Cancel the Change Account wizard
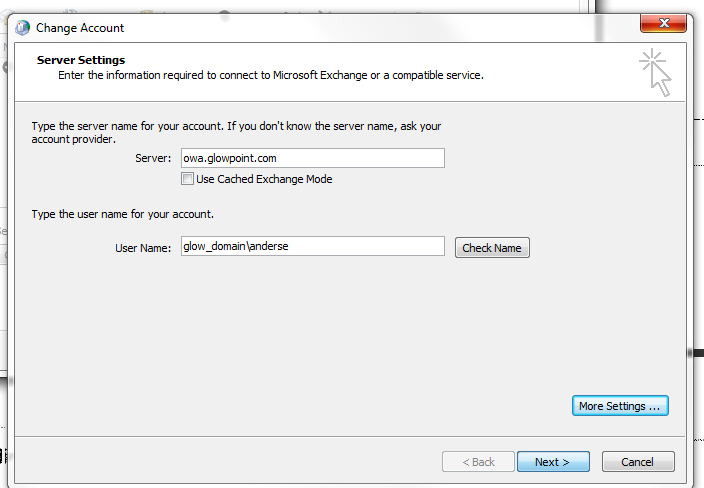Viewport: 704px width, 488px height. point(637,462)
